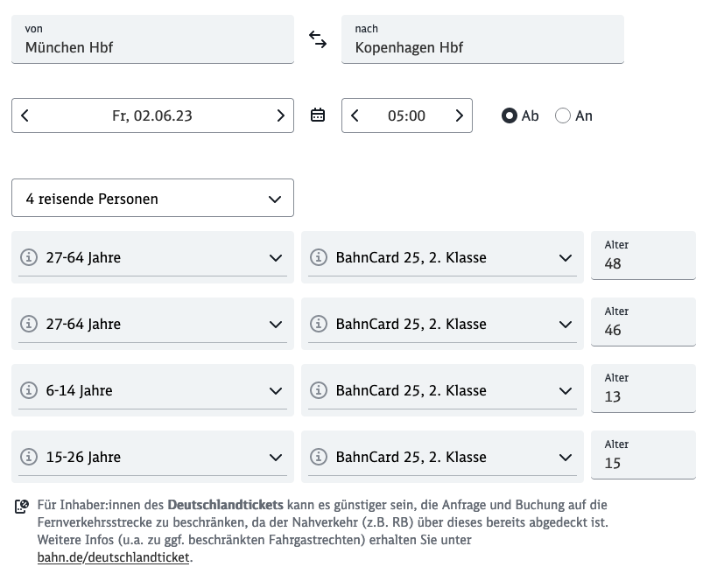Open the calendar date picker
The image size is (710, 588).
(318, 115)
